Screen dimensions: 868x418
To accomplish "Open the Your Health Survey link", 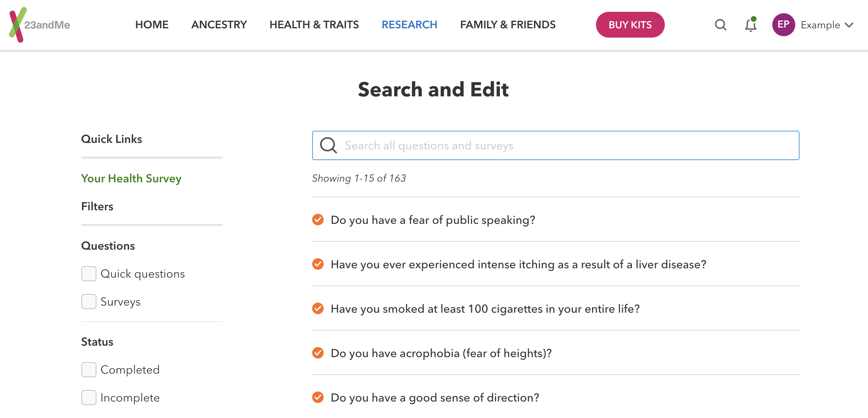I will pyautogui.click(x=131, y=178).
